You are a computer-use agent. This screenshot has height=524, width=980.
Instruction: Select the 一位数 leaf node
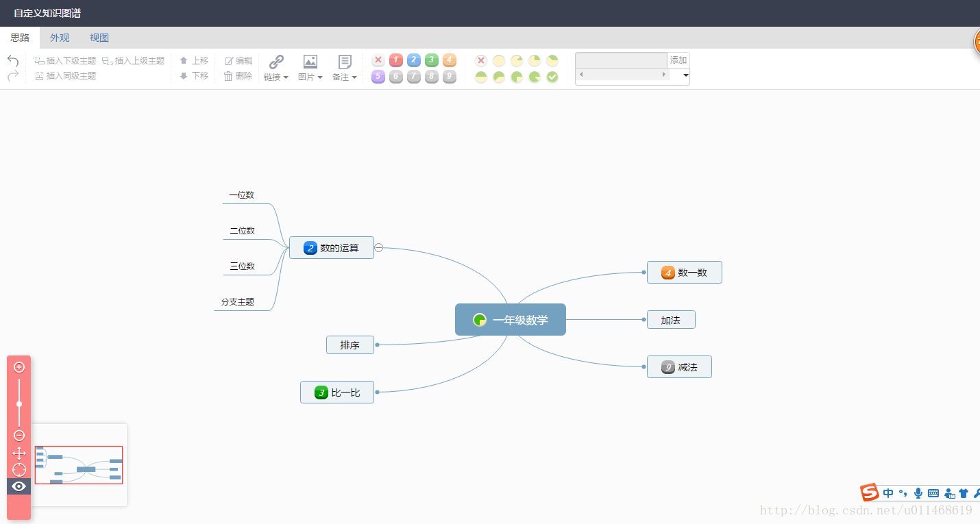click(241, 195)
